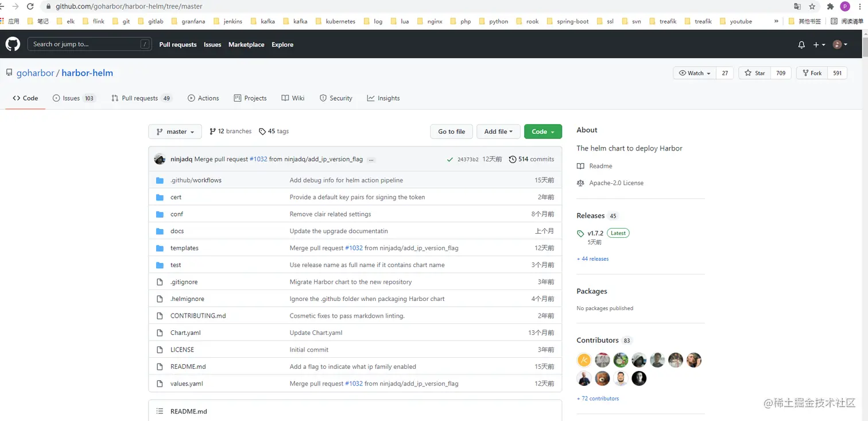Image resolution: width=868 pixels, height=421 pixels.
Task: Bookmark this page with star icon
Action: [x=812, y=6]
